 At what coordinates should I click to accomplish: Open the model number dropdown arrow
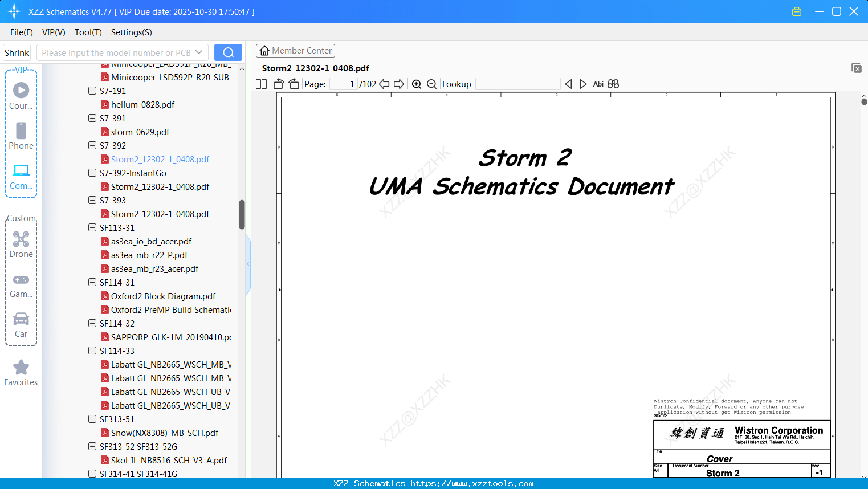(199, 52)
